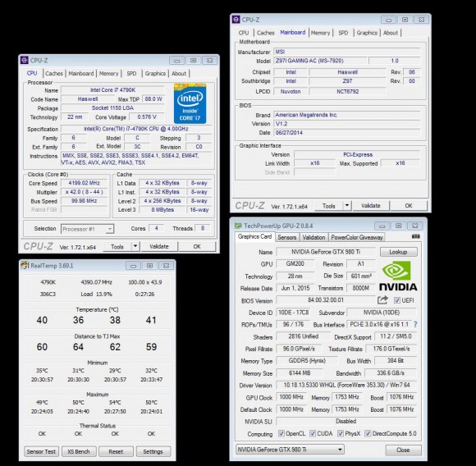Viewport: 476px width, 466px height.
Task: Click the Bus Interface question mark icon
Action: [415, 324]
